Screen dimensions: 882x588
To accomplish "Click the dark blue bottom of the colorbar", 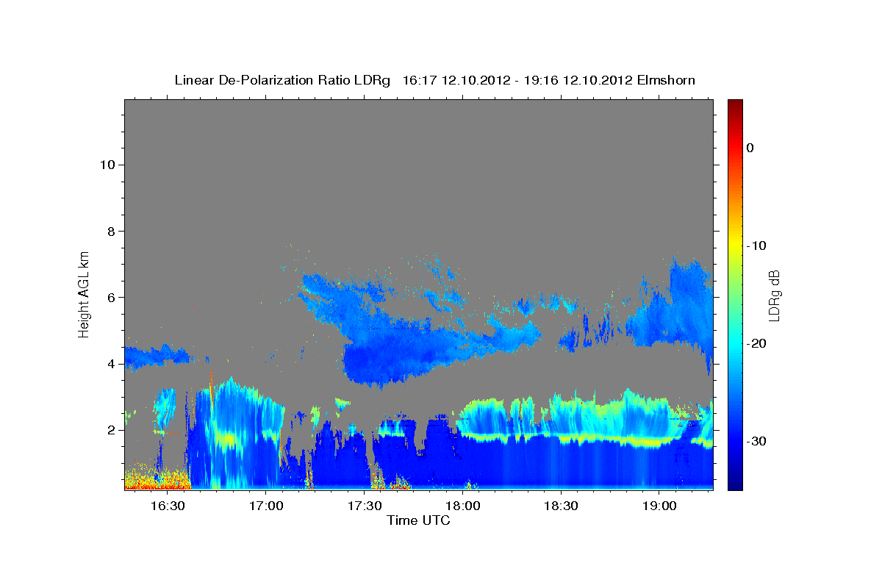I will pyautogui.click(x=735, y=484).
